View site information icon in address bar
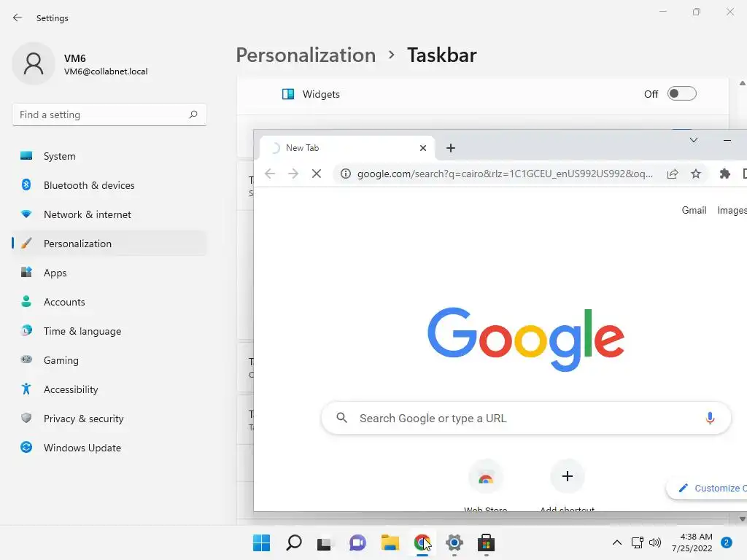The width and height of the screenshot is (747, 560). point(346,174)
